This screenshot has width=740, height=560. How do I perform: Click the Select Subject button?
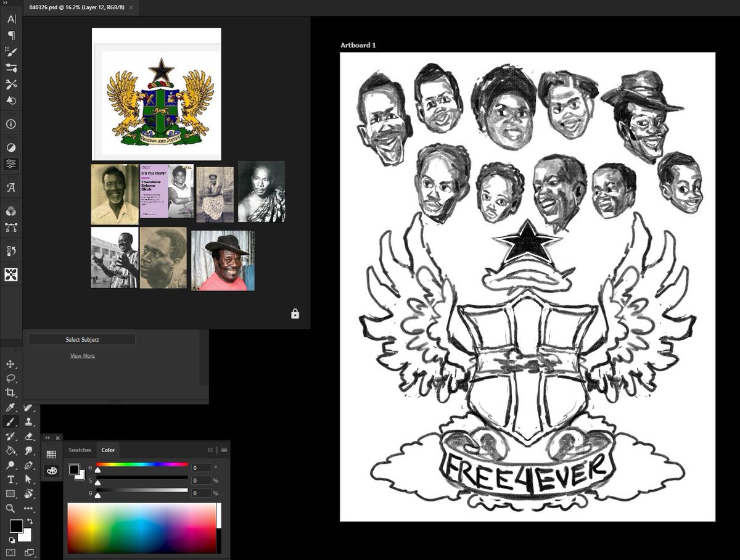point(82,340)
